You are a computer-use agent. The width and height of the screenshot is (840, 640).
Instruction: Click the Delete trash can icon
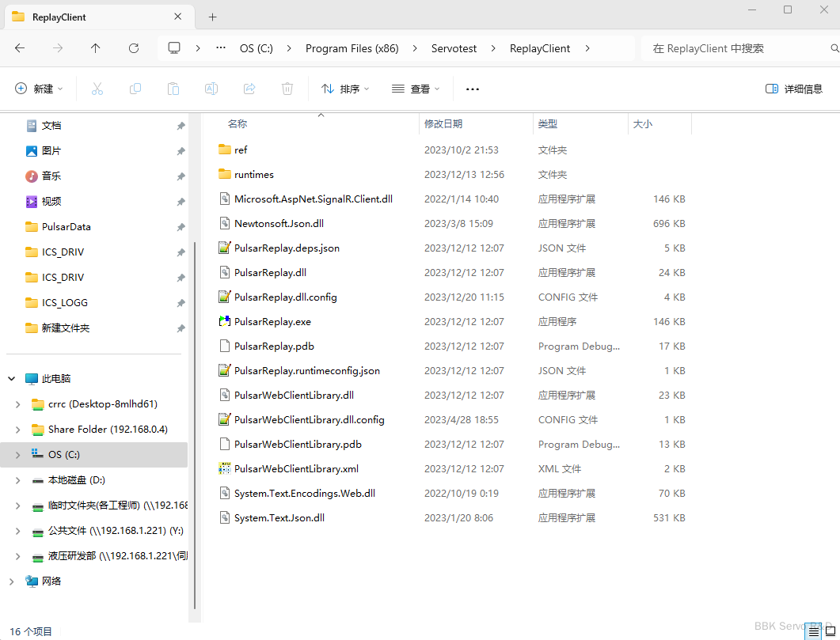tap(287, 89)
